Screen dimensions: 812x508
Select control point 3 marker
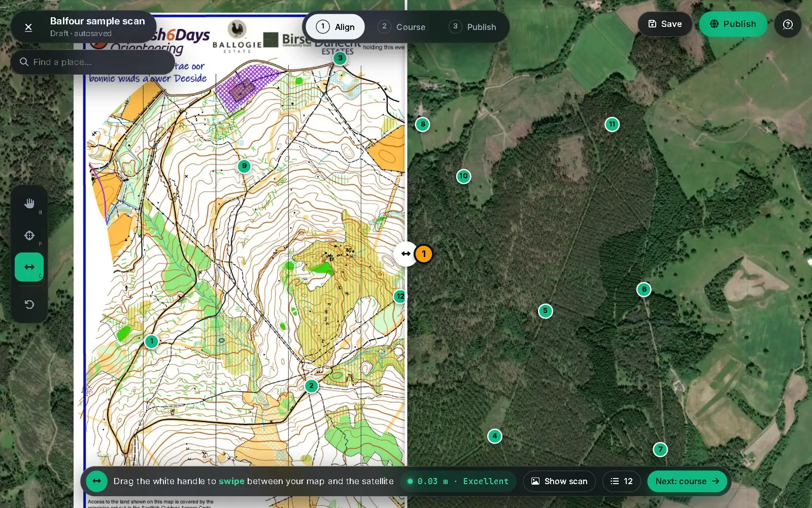click(340, 58)
